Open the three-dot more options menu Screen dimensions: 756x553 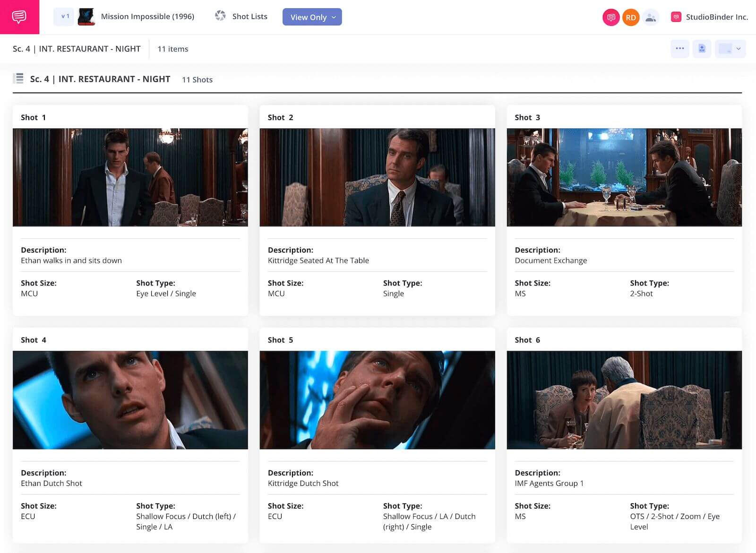680,49
